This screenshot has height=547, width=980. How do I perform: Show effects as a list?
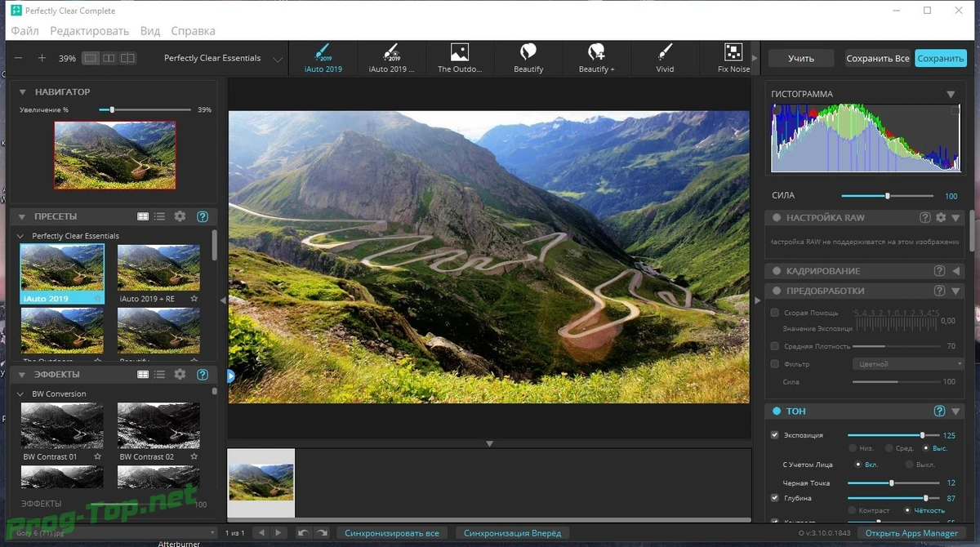click(159, 374)
